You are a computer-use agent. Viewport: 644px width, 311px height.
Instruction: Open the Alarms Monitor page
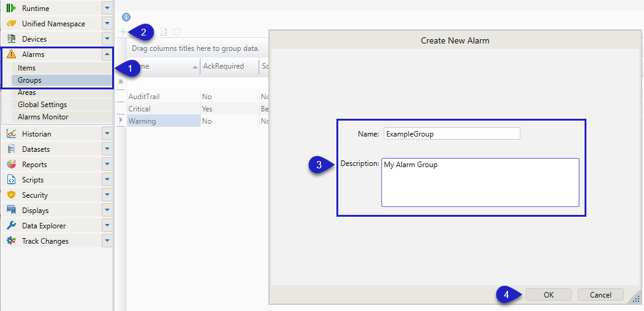pyautogui.click(x=43, y=117)
